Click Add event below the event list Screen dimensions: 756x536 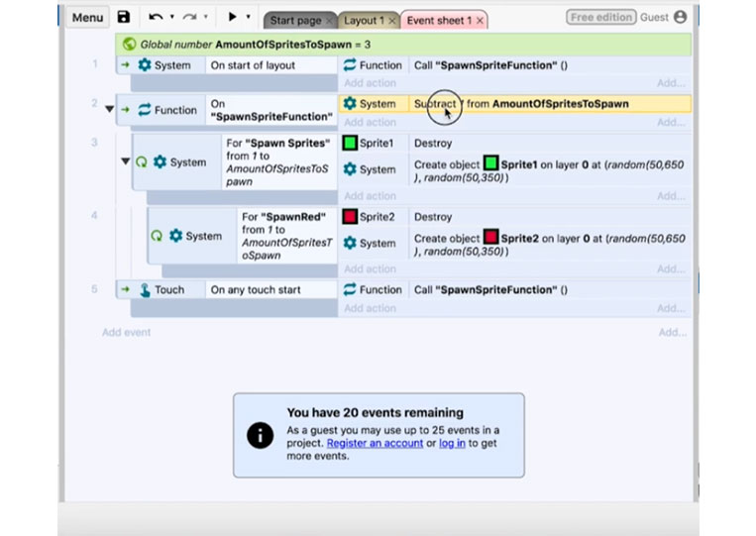[126, 333]
